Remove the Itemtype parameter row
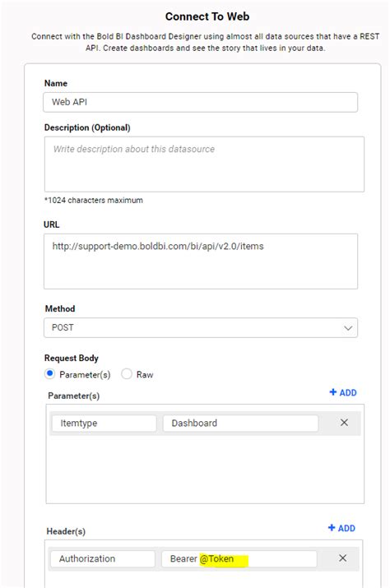Image resolution: width=390 pixels, height=588 pixels. [x=344, y=423]
